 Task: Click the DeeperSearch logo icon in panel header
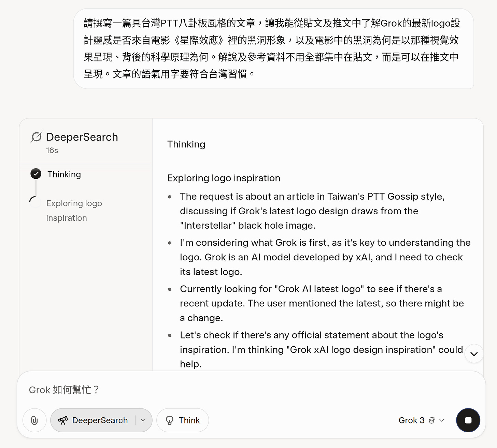pos(37,137)
